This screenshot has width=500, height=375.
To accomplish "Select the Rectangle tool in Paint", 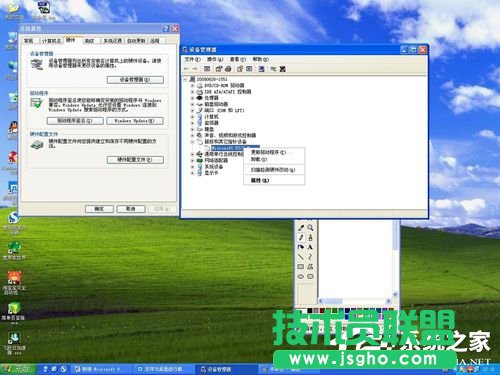I will 301,266.
